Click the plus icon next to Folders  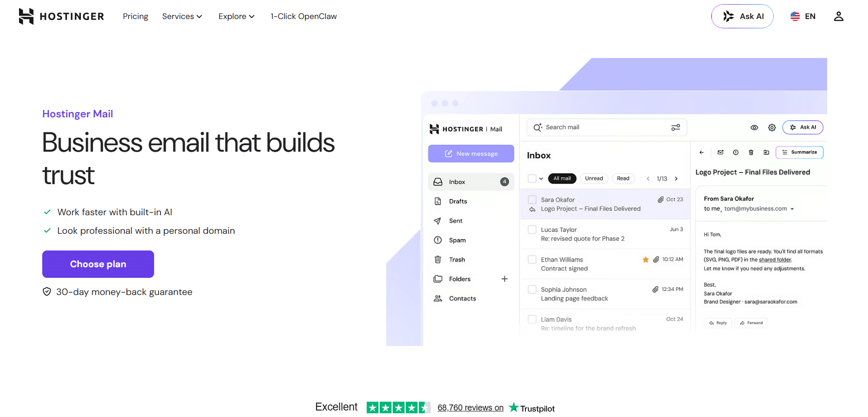pos(505,279)
